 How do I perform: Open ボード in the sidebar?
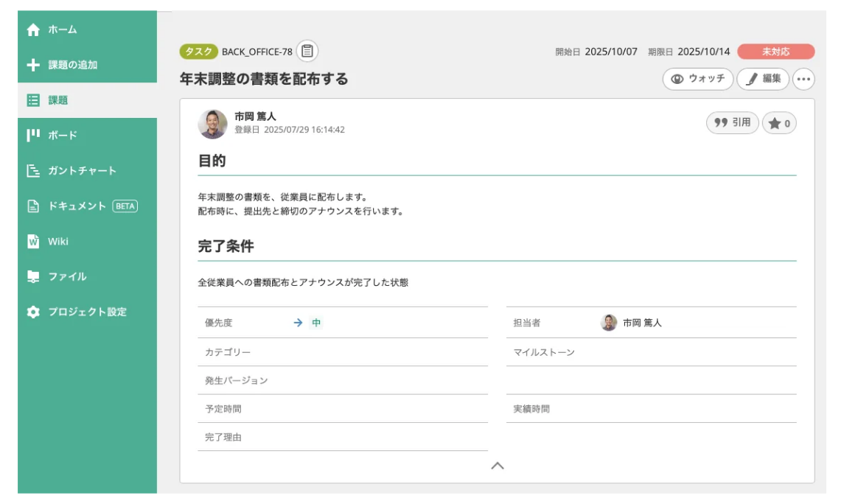[x=87, y=135]
